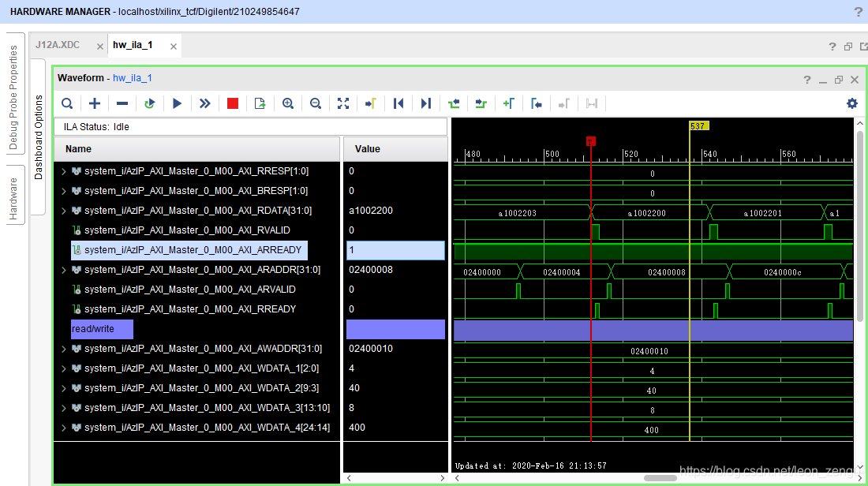Click the greyed swap cursors icon
The image size is (868, 486).
click(x=592, y=103)
